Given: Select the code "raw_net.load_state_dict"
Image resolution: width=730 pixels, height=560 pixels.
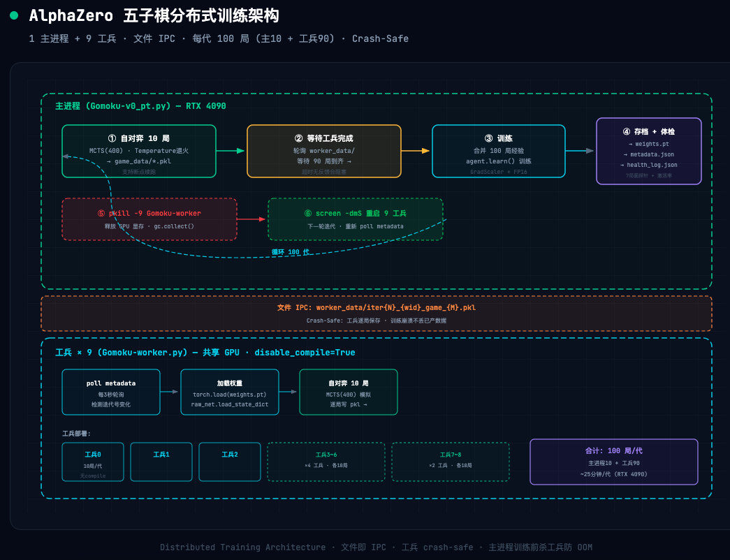Looking at the screenshot, I should pos(230,404).
